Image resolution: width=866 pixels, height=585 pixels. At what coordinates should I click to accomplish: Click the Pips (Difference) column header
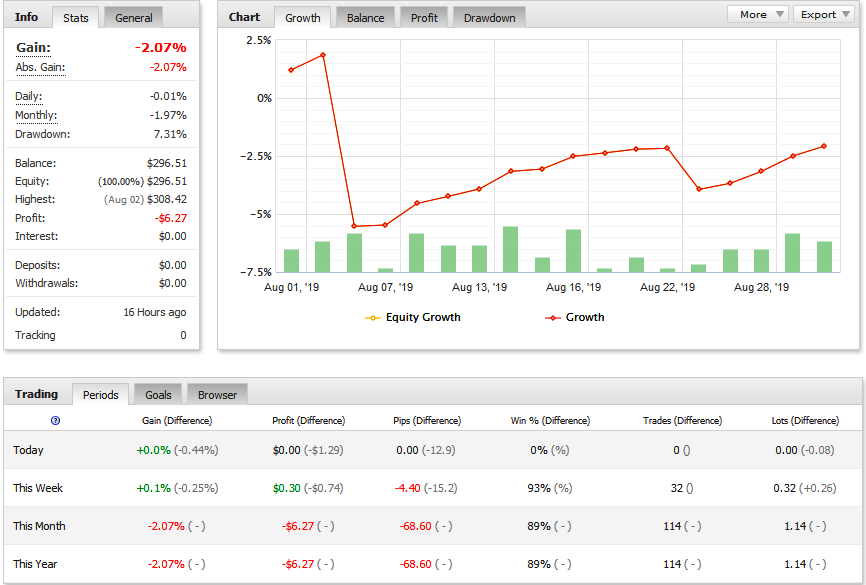click(x=427, y=420)
